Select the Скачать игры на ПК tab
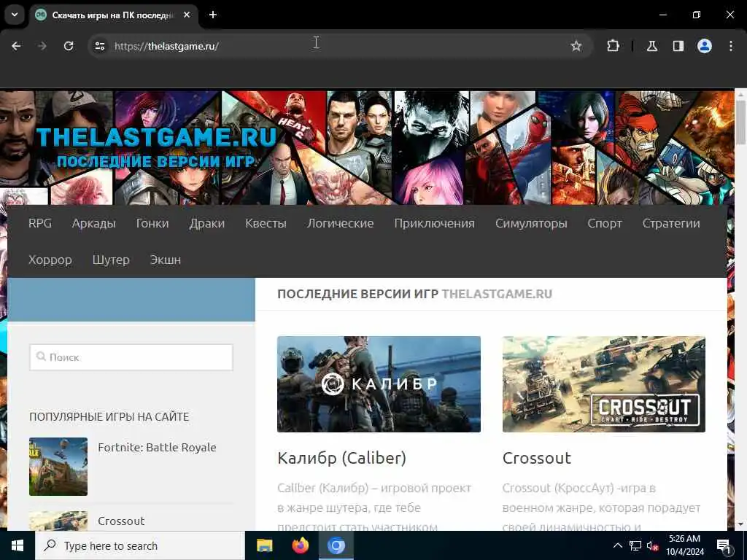Image resolution: width=747 pixels, height=560 pixels. click(x=112, y=15)
